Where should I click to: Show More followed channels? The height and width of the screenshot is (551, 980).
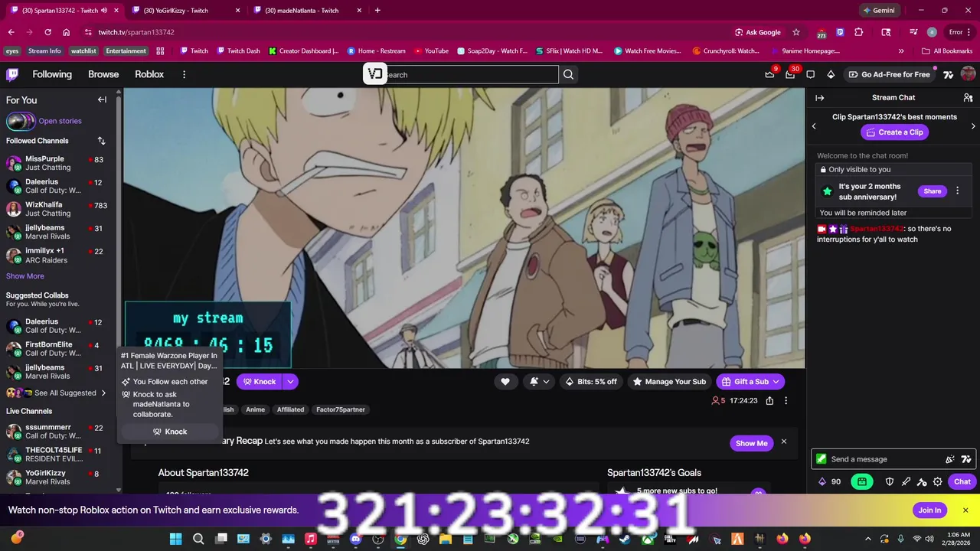(25, 276)
